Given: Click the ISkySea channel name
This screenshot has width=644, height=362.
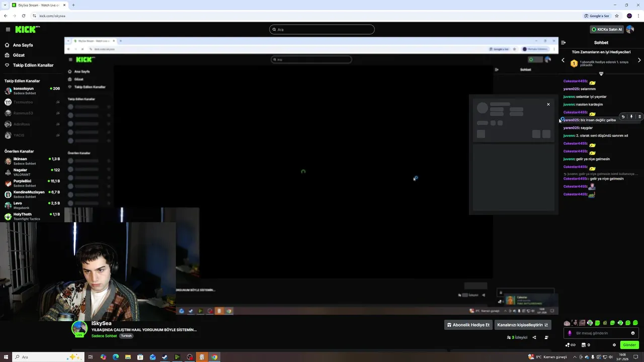Looking at the screenshot, I should (x=101, y=323).
